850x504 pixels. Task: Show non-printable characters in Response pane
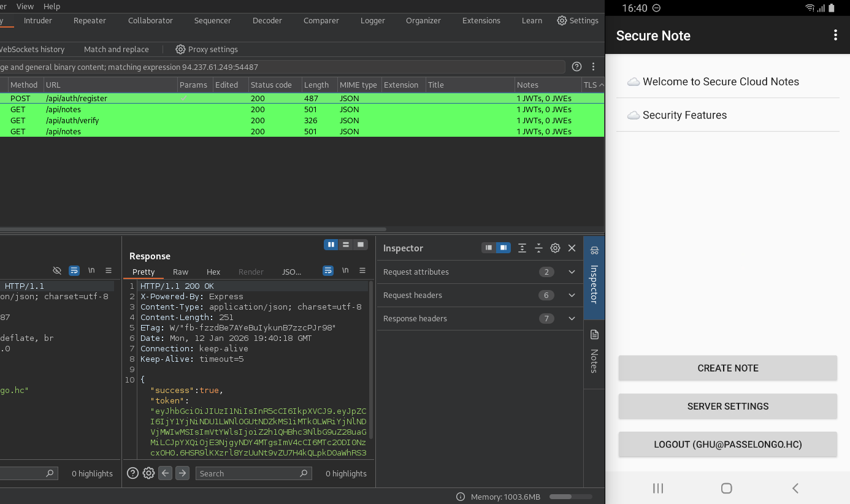345,270
